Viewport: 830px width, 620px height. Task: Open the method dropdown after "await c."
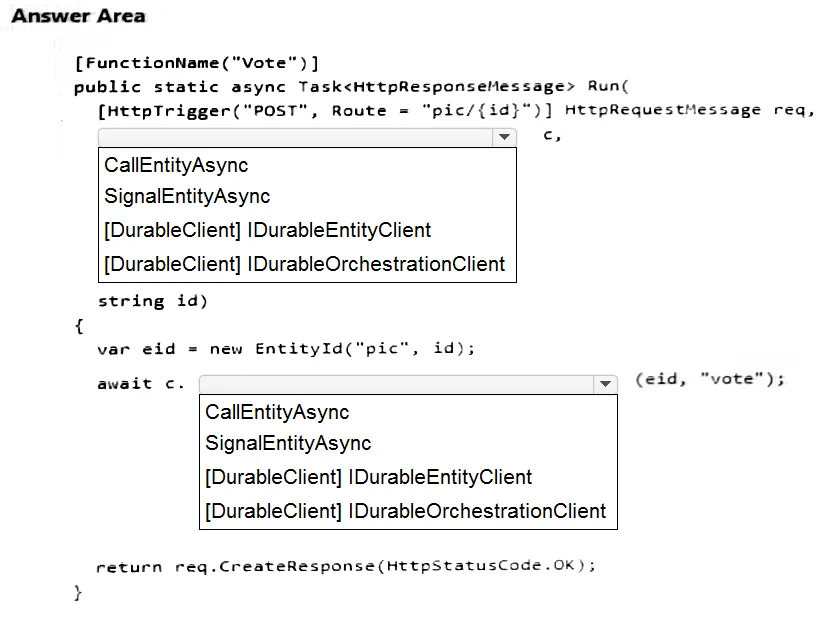pyautogui.click(x=408, y=384)
